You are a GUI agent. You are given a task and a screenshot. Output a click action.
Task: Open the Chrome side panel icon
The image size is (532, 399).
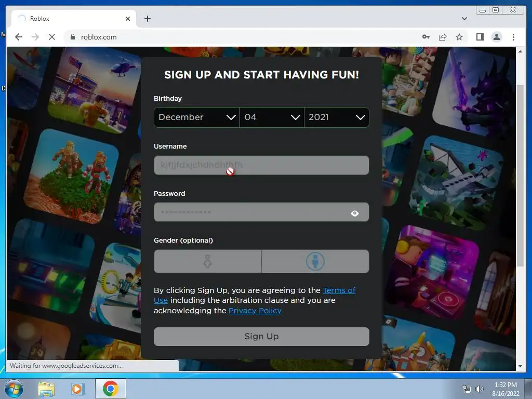click(x=480, y=37)
